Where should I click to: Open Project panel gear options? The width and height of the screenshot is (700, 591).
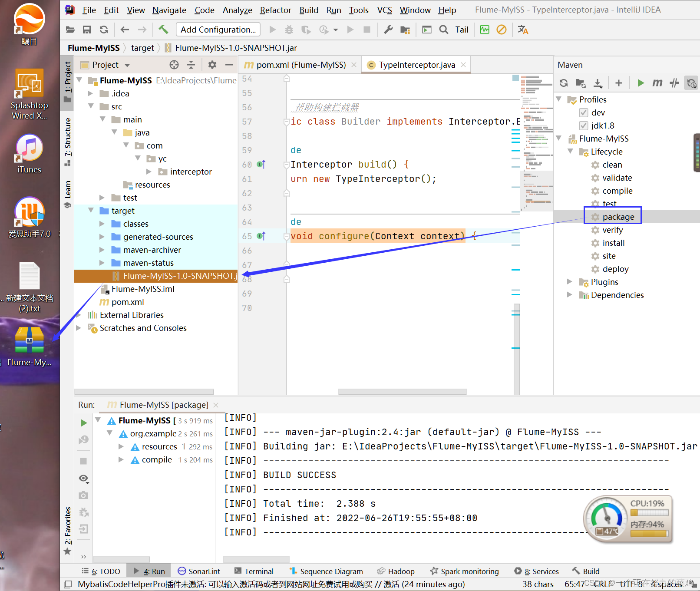[212, 65]
